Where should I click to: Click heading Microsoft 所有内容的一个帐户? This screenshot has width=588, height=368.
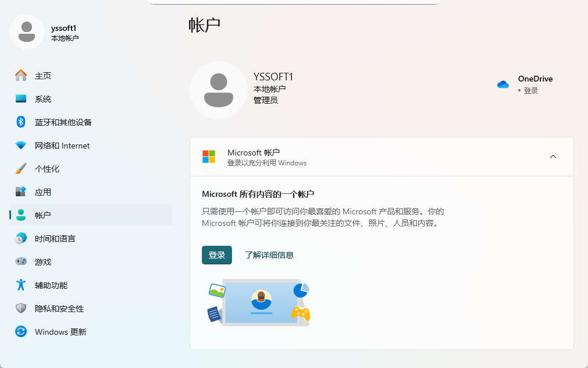click(258, 194)
